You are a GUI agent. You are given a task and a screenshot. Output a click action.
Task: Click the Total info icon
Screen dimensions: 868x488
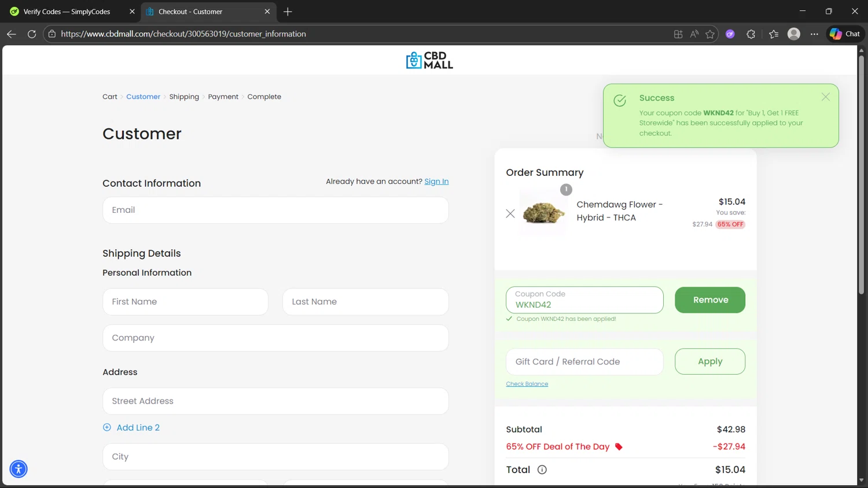(542, 469)
